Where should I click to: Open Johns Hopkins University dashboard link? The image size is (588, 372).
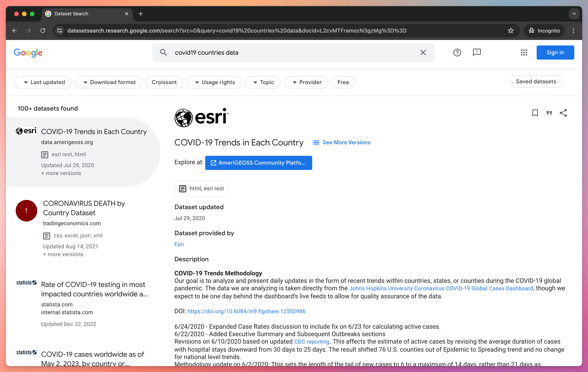[x=441, y=289]
